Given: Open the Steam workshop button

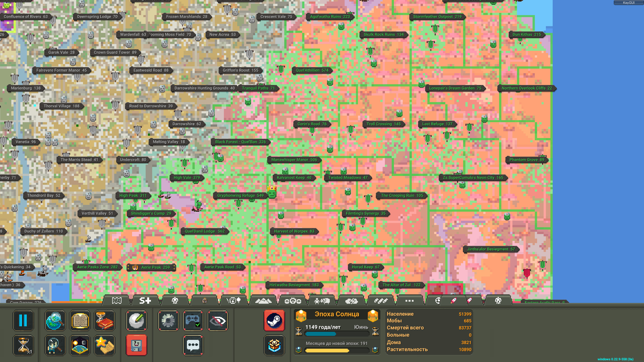Looking at the screenshot, I should [x=274, y=321].
